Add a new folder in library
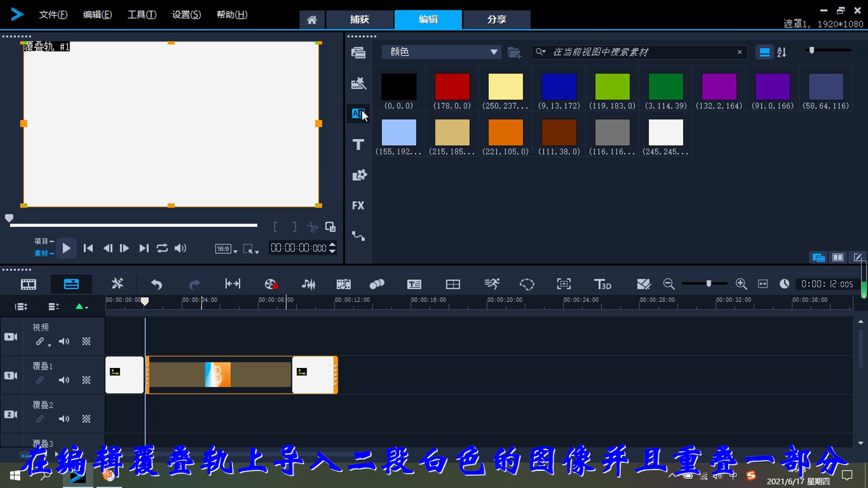 coord(514,52)
